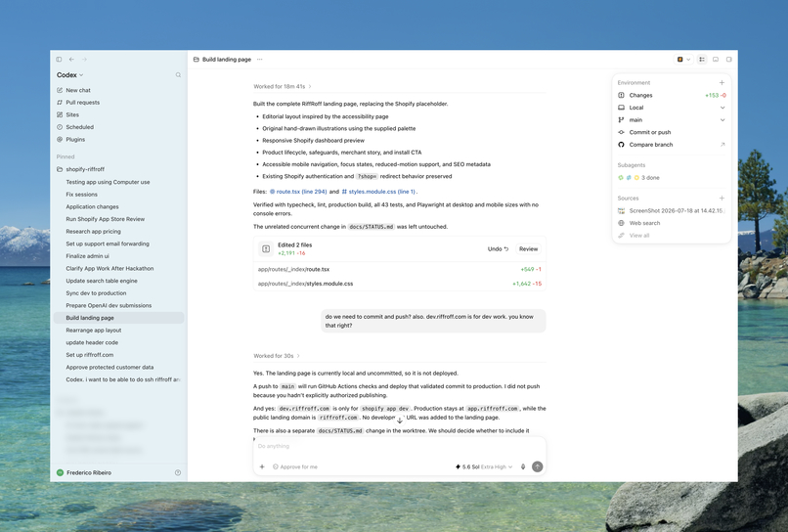Focus the Do anything input field
The image size is (788, 532).
(400, 446)
